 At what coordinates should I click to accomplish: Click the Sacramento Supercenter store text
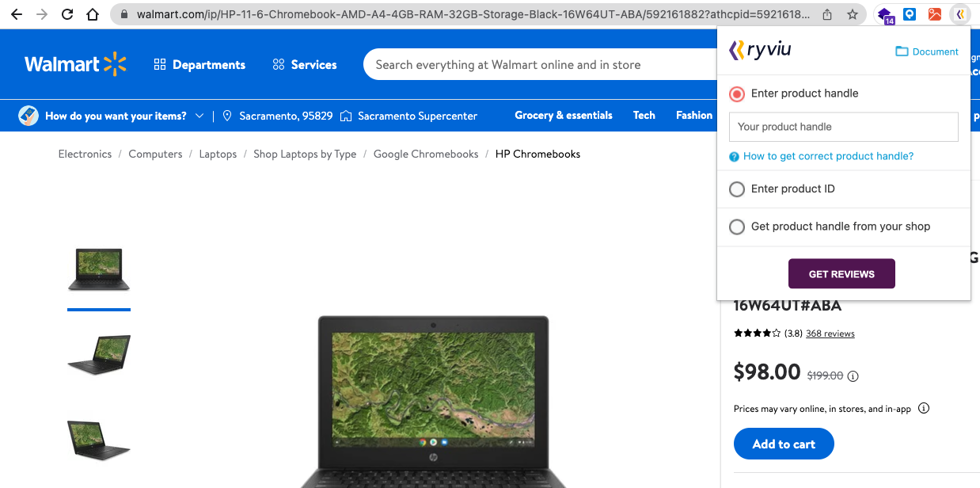[x=417, y=116]
